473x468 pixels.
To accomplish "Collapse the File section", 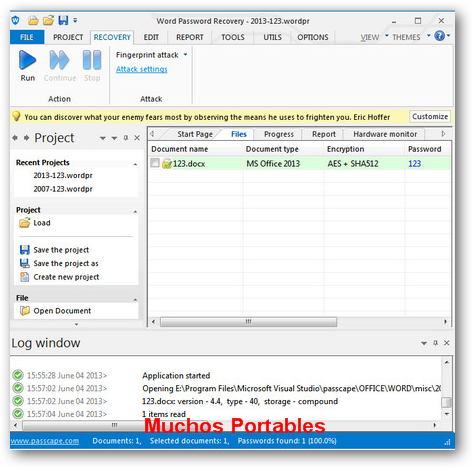I will click(135, 300).
